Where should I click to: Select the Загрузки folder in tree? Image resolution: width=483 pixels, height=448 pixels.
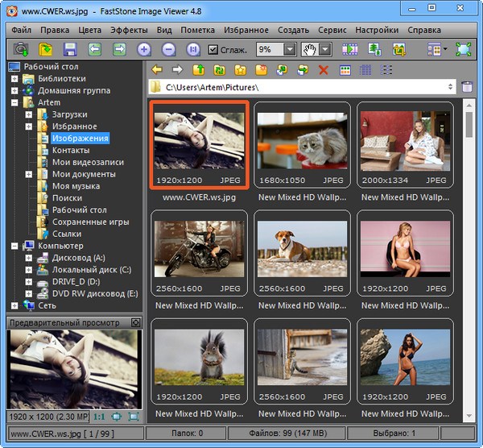(x=69, y=114)
